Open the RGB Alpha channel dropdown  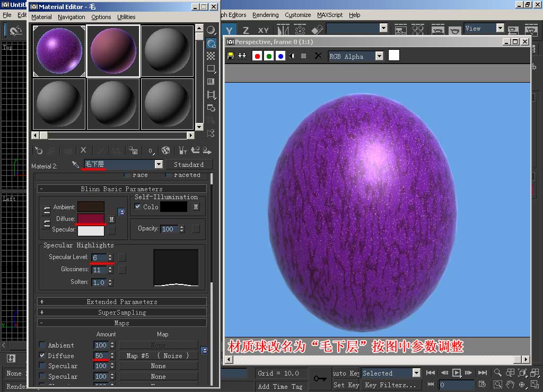(379, 56)
